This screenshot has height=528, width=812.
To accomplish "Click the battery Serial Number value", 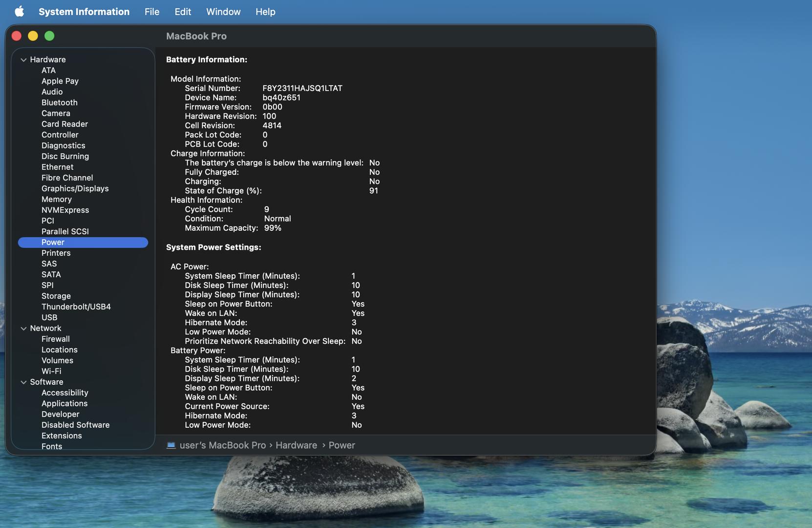I will point(302,88).
